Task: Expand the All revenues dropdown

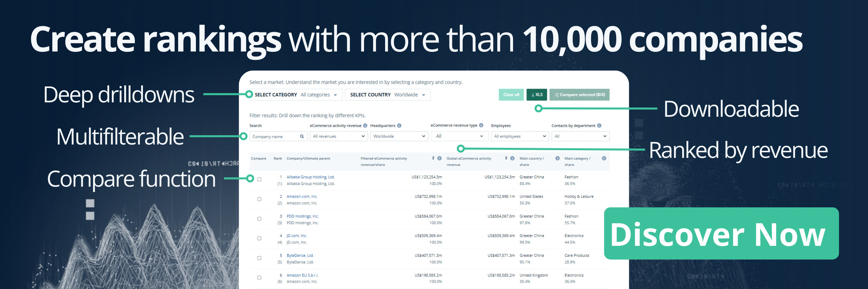Action: [x=339, y=136]
